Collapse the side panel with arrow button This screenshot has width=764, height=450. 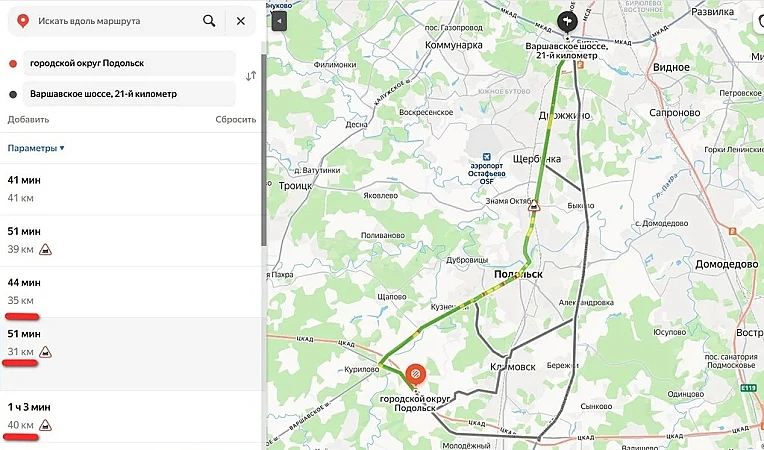279,21
